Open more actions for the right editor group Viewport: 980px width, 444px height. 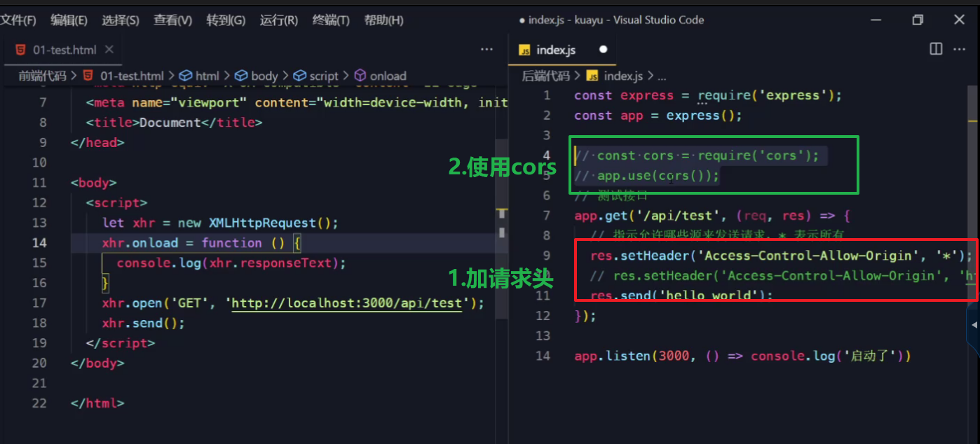point(958,49)
